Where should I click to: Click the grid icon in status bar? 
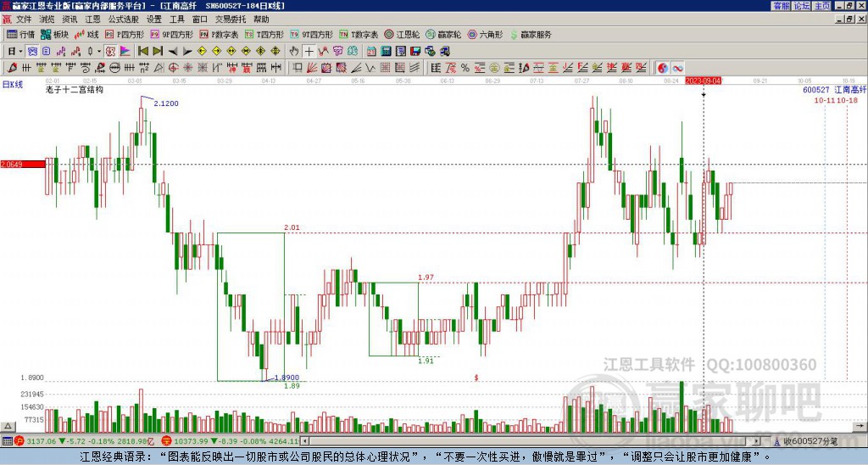point(7,441)
